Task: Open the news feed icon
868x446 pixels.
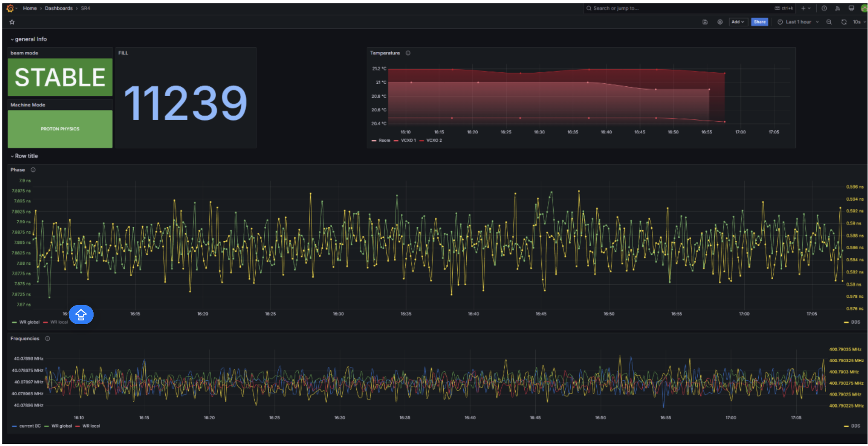Action: click(x=837, y=8)
